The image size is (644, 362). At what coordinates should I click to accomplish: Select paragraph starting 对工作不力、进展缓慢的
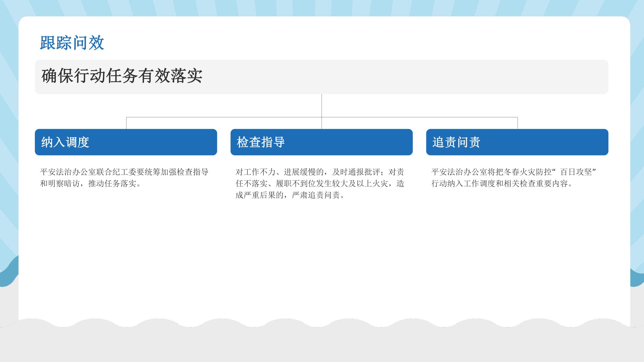pyautogui.click(x=320, y=183)
